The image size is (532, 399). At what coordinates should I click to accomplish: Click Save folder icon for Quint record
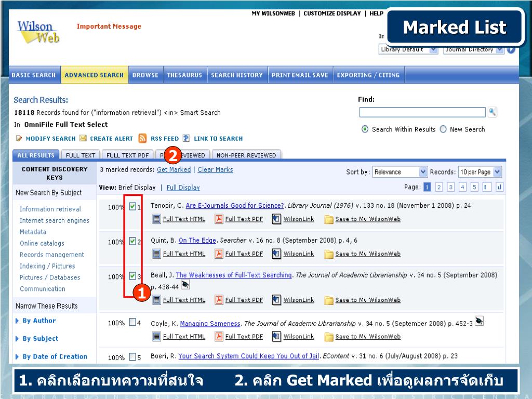pos(328,254)
